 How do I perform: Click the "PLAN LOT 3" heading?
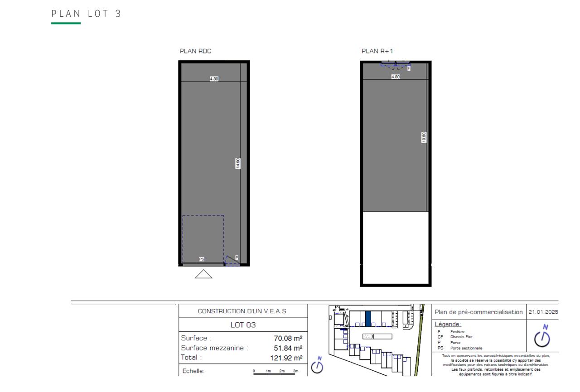[86, 14]
